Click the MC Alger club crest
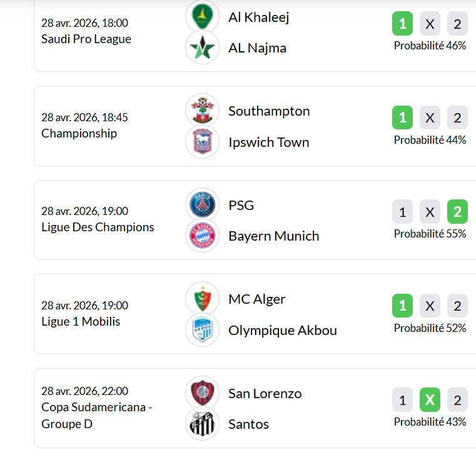Screen dimensions: 476x450 (x=202, y=299)
